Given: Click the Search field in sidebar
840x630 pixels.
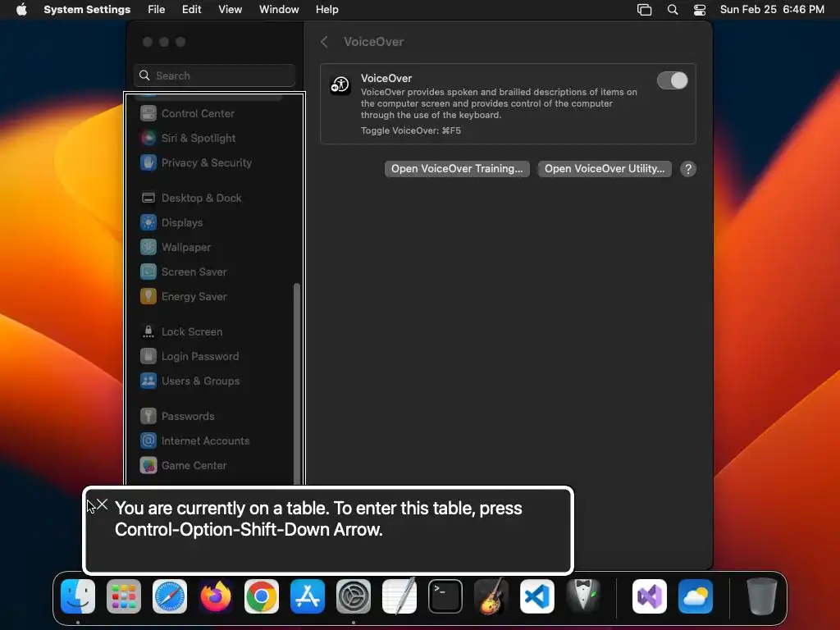Looking at the screenshot, I should point(214,75).
